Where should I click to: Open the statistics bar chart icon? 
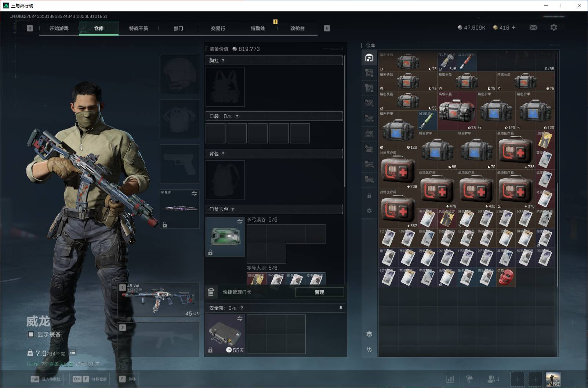point(450,379)
